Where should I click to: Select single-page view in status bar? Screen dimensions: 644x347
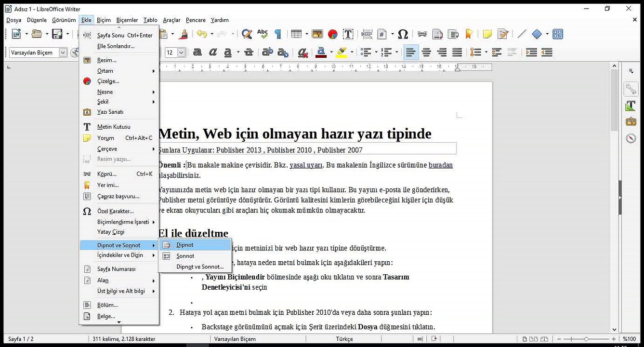point(525,339)
